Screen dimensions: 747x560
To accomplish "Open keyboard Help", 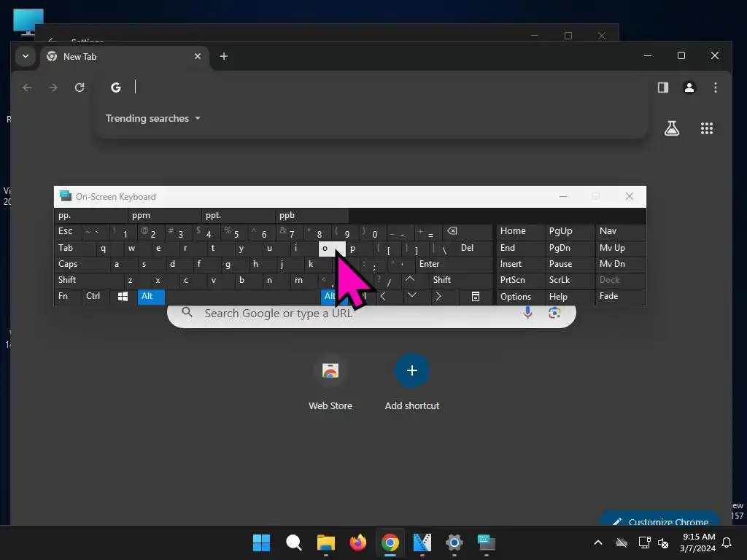I will coord(570,296).
